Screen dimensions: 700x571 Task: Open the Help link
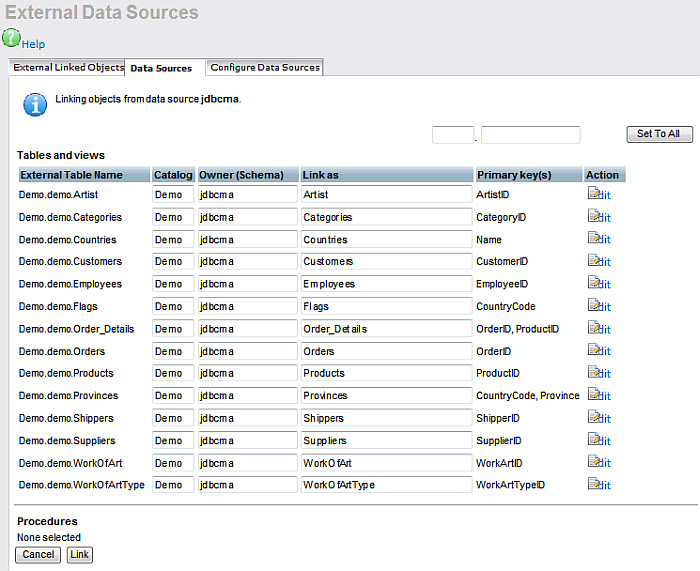point(34,45)
